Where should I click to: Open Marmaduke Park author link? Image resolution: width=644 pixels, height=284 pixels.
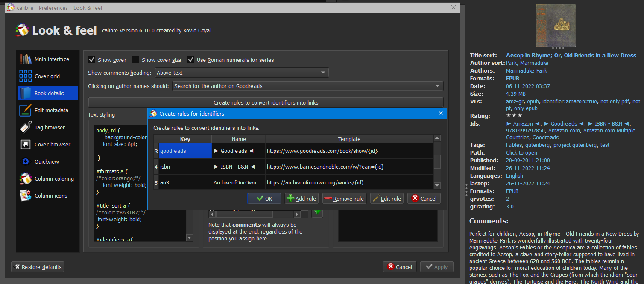[x=526, y=70]
